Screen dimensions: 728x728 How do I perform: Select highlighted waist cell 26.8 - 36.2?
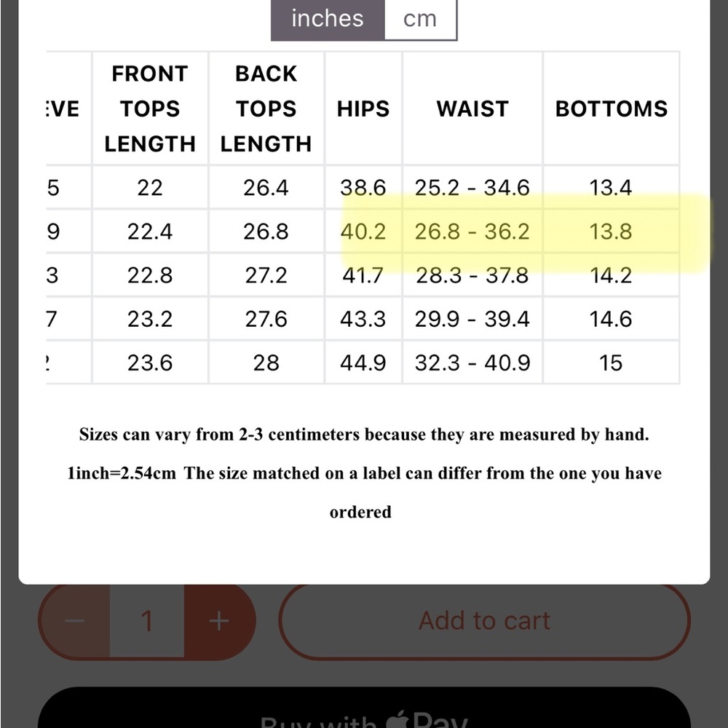(472, 232)
